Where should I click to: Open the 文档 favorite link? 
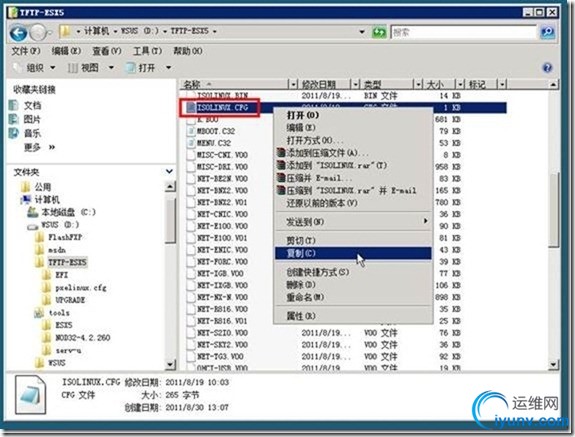click(32, 106)
